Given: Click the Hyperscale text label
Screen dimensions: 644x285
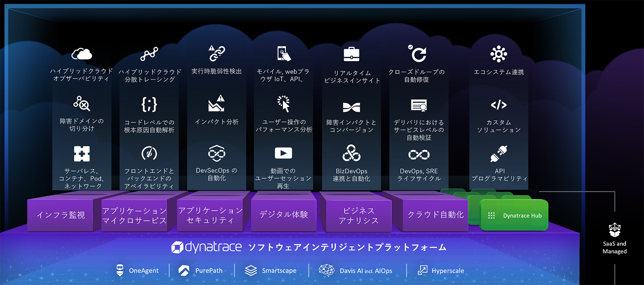Looking at the screenshot, I should [448, 271].
